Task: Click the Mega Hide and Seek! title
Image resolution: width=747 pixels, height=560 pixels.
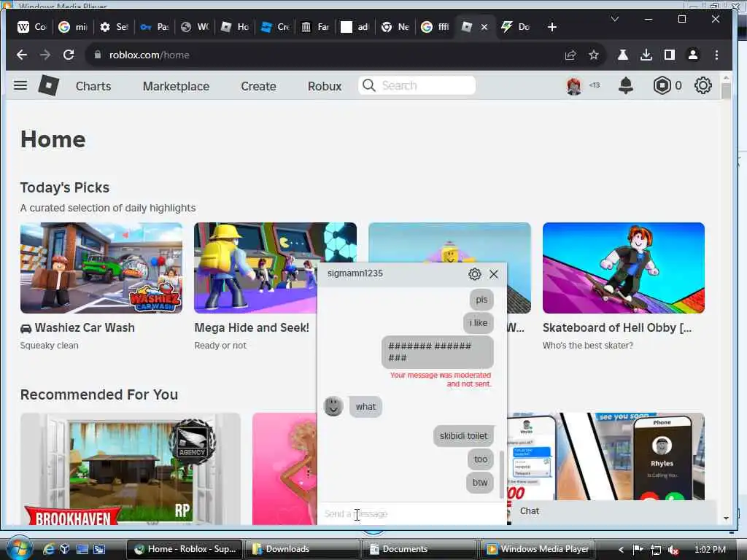Action: click(x=252, y=327)
